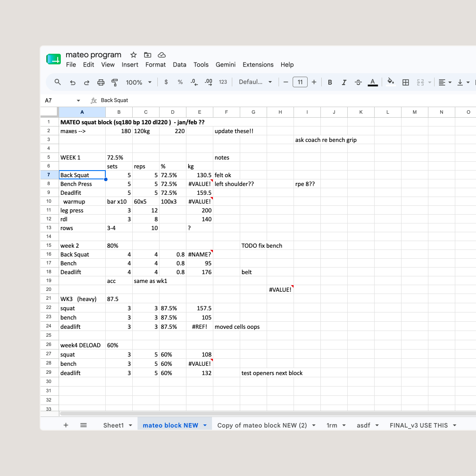The image size is (476, 476).
Task: Open horizontal align options
Action: coord(445,82)
